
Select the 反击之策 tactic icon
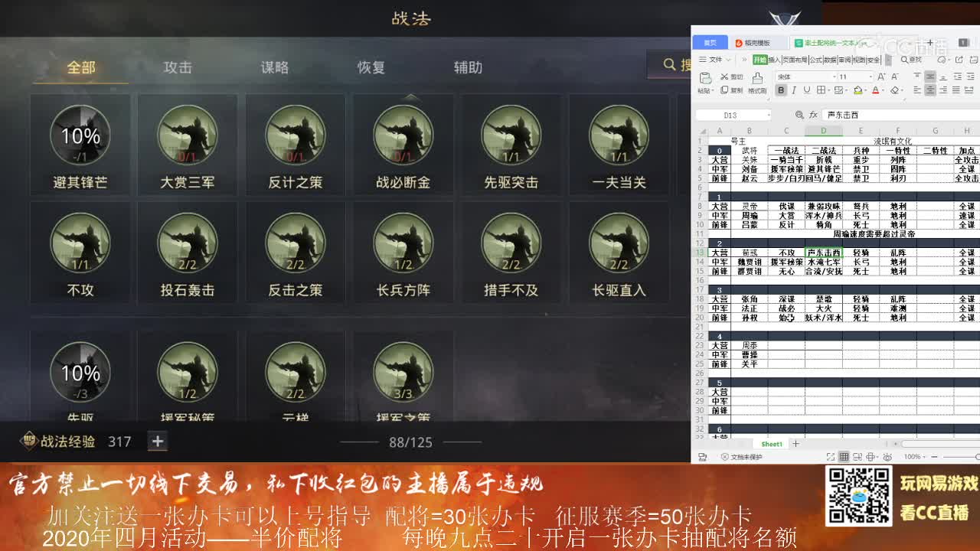[296, 243]
